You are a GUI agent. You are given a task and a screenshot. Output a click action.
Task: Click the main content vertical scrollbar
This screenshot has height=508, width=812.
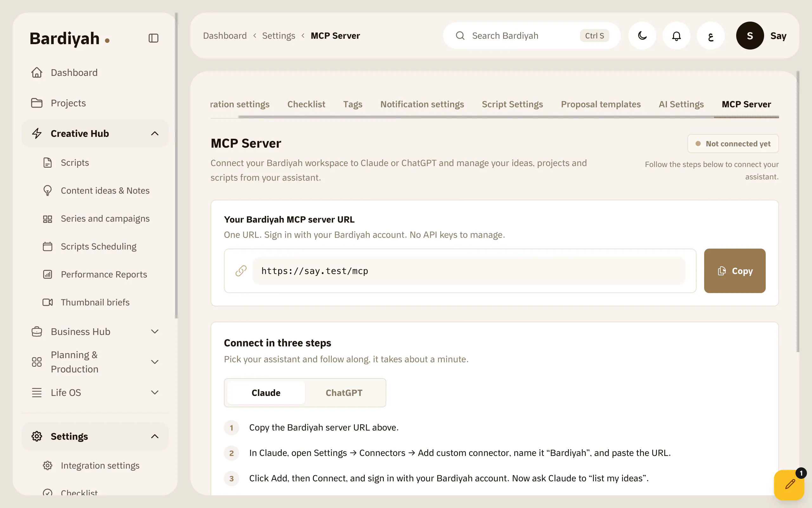(x=798, y=212)
